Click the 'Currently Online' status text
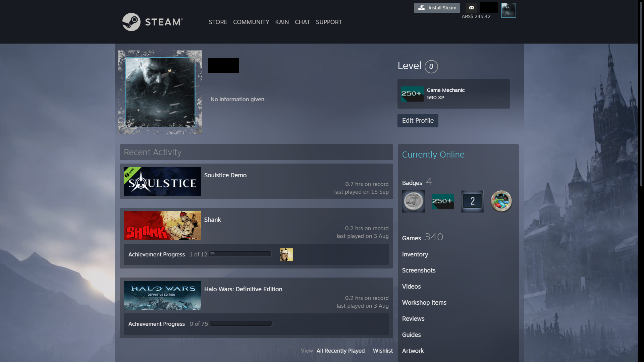This screenshot has height=362, width=644. coord(433,155)
